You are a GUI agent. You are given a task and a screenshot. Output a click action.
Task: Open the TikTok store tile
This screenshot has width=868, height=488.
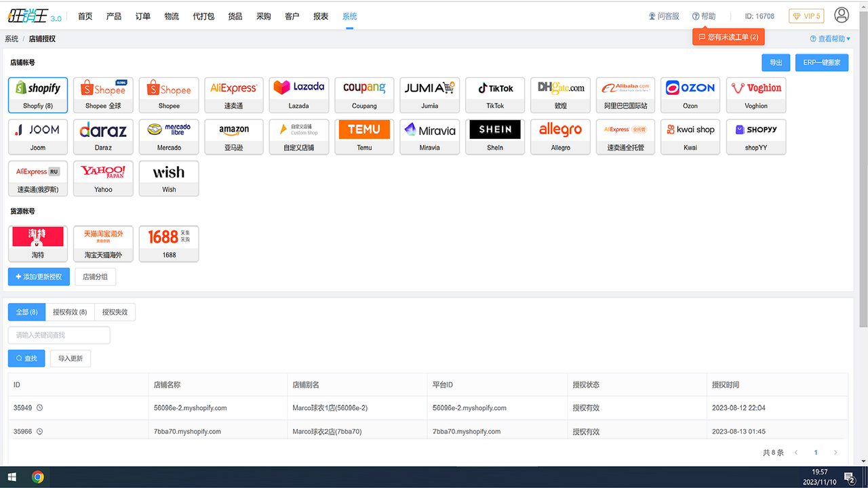[x=495, y=95]
